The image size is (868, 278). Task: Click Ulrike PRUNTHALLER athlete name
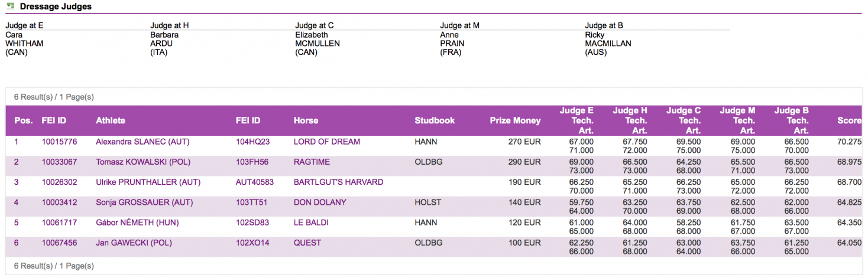148,182
